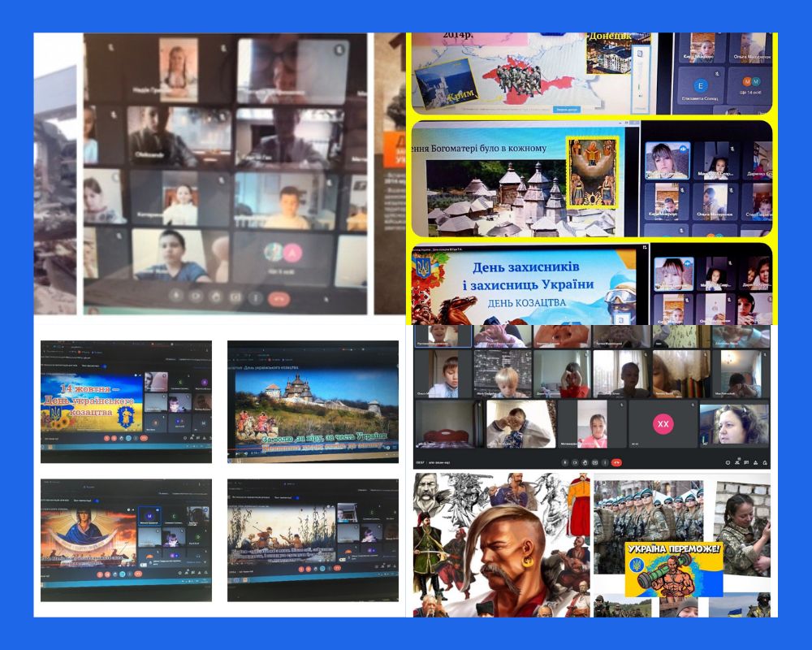The image size is (812, 650).
Task: Leave call in the Virgin Mary icon window
Action: [x=138, y=574]
